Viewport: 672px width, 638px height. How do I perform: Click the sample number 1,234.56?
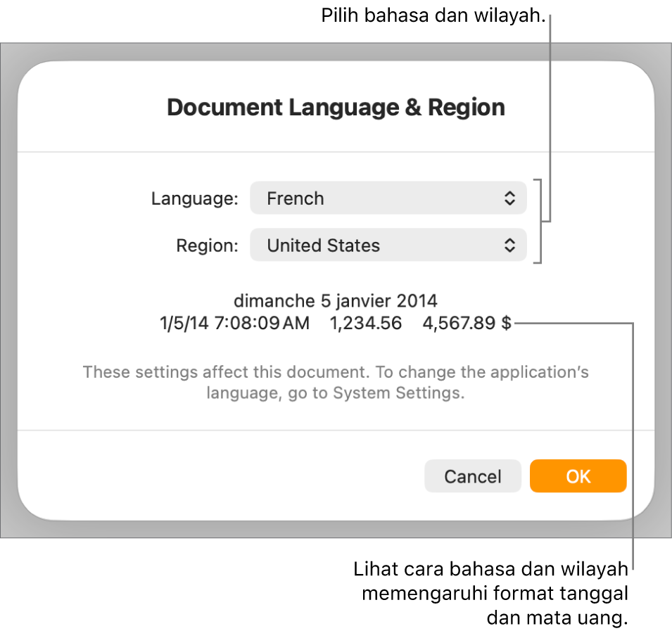point(366,323)
